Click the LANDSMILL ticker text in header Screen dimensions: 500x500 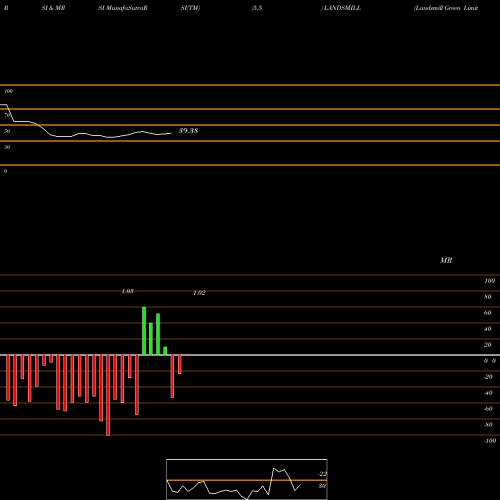(x=342, y=8)
